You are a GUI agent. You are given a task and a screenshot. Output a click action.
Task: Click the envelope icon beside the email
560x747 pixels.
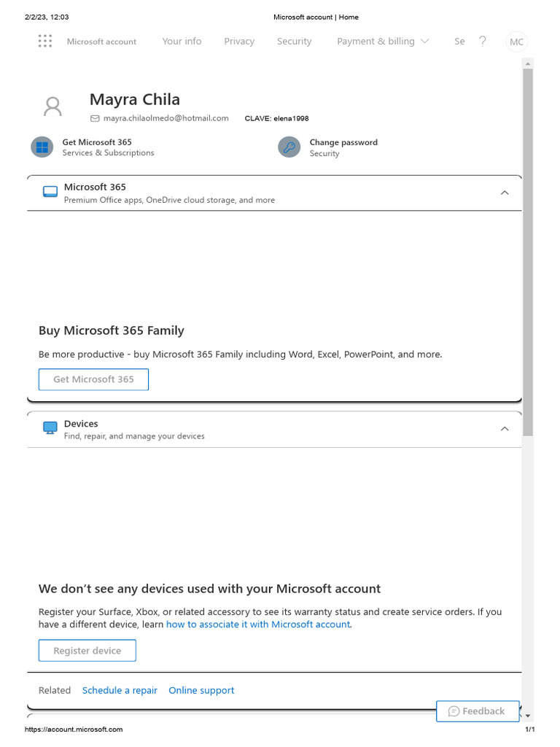95,119
